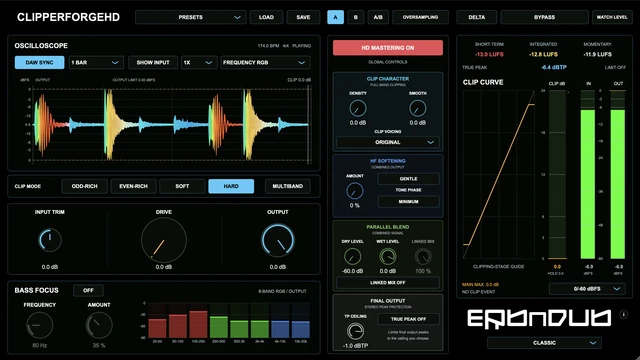Screen dimensions: 640x360
Task: Click the No Clip Event status text
Action: point(478,292)
